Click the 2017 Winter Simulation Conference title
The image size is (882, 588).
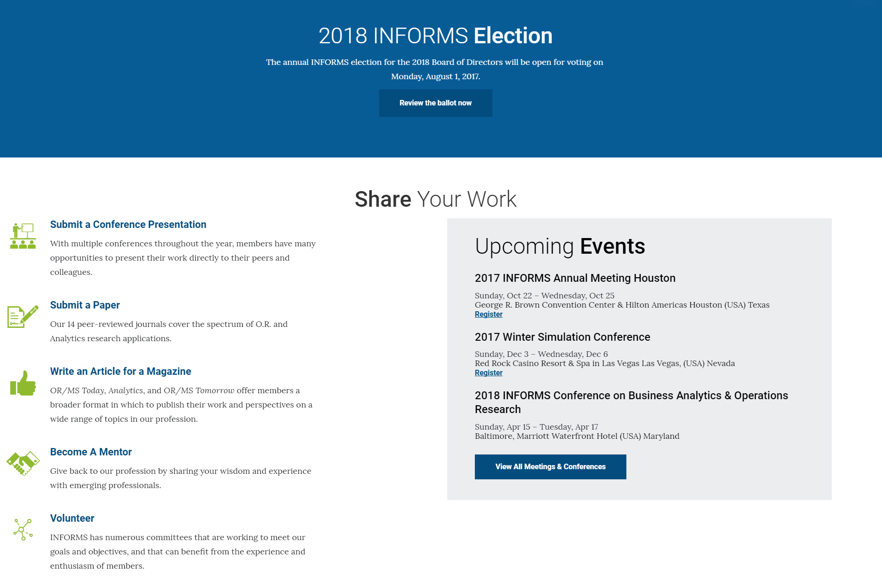(x=562, y=337)
